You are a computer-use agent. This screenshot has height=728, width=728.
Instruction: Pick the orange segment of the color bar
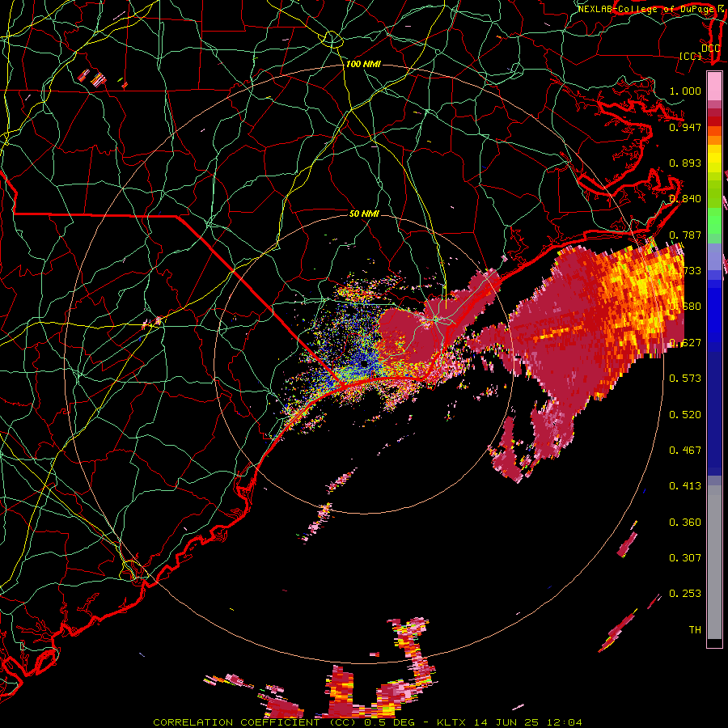click(714, 136)
